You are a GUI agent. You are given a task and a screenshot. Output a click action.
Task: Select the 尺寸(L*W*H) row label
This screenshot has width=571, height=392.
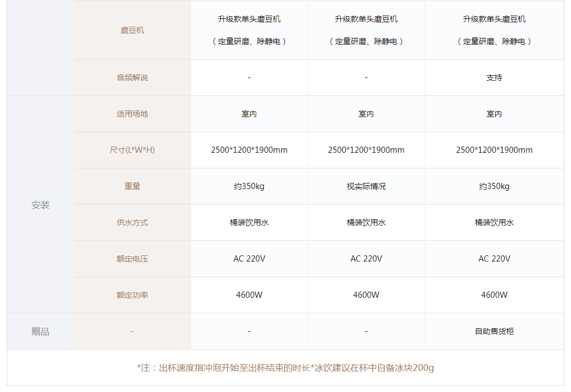[132, 150]
